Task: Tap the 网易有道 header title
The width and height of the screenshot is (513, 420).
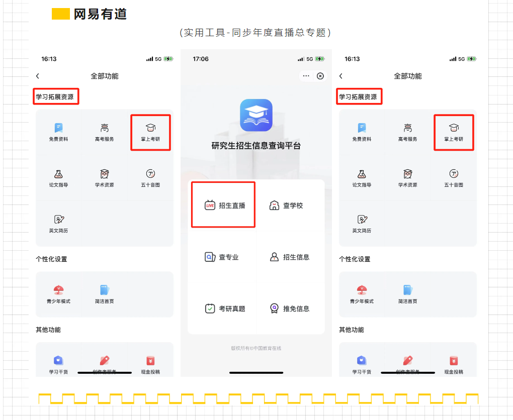Action: coord(100,14)
